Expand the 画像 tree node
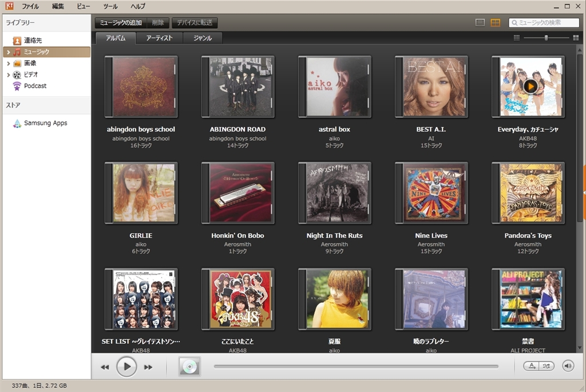 tap(8, 64)
